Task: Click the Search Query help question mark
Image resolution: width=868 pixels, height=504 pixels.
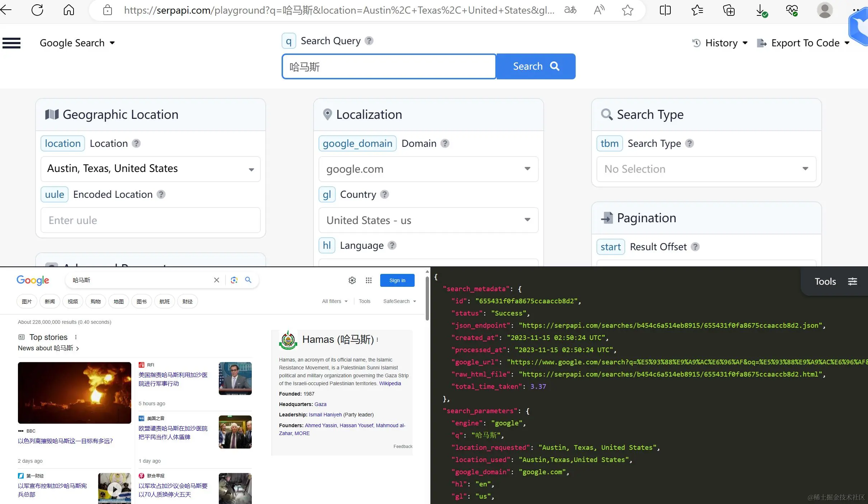Action: point(369,41)
